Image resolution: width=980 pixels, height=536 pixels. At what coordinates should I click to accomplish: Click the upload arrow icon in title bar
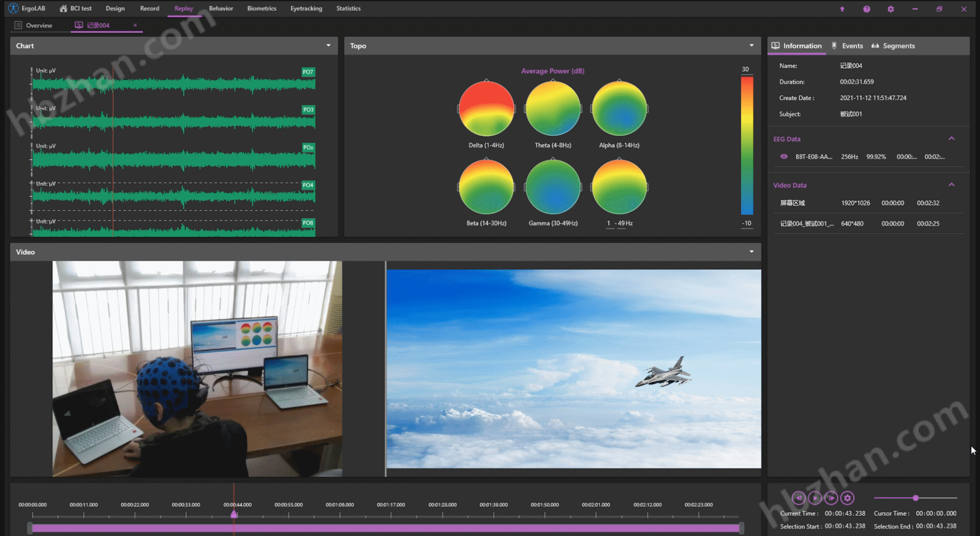click(842, 9)
